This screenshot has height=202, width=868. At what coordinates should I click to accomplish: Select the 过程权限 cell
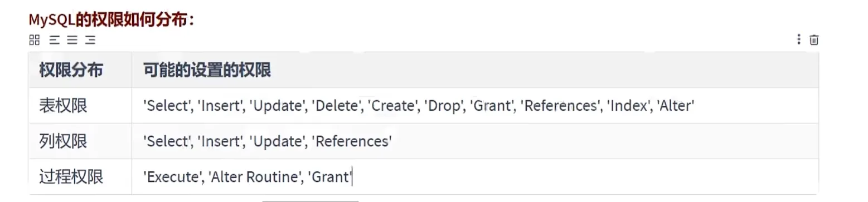pyautogui.click(x=80, y=177)
